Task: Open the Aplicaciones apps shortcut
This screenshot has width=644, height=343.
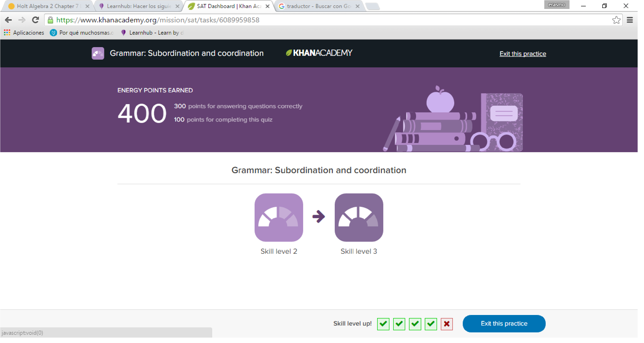Action: (24, 33)
